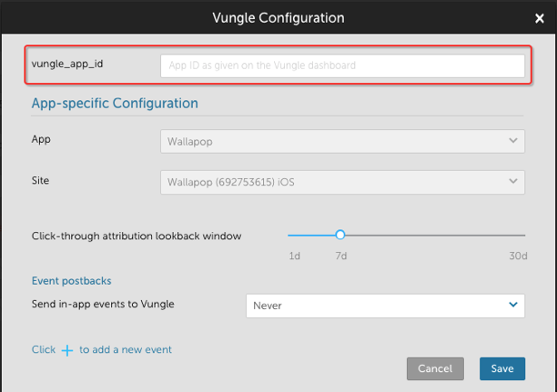Image resolution: width=557 pixels, height=392 pixels.
Task: Click the chevron arrow on the Site dropdown
Action: 514,182
